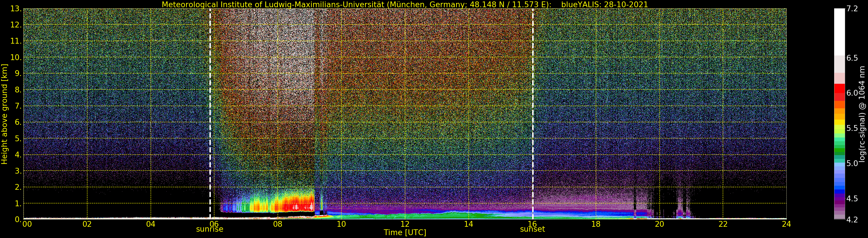868x238 pixels.
Task: Click the time axis tick label 20
Action: [659, 224]
